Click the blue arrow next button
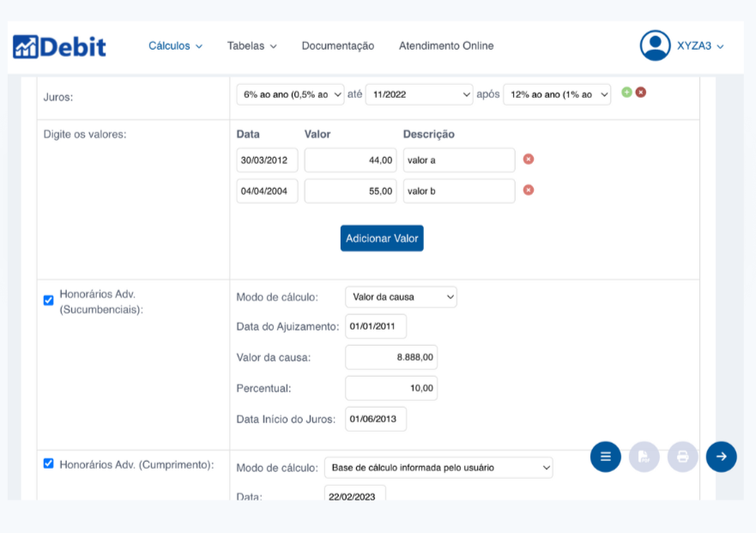 [x=721, y=457]
